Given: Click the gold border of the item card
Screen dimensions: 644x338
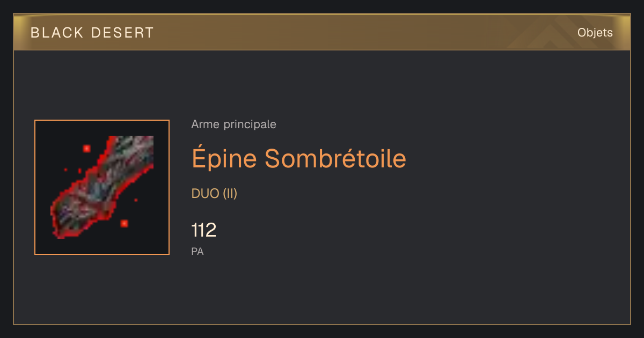Looking at the screenshot, I should pos(322,324).
